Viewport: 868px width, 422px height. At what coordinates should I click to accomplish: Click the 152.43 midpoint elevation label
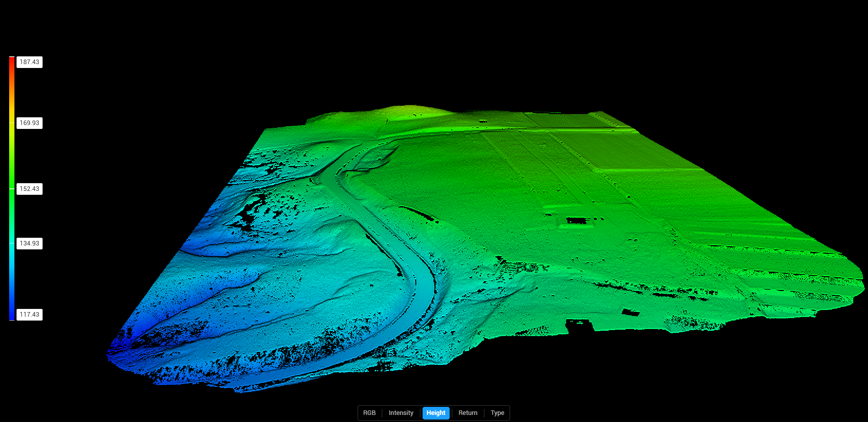click(29, 188)
